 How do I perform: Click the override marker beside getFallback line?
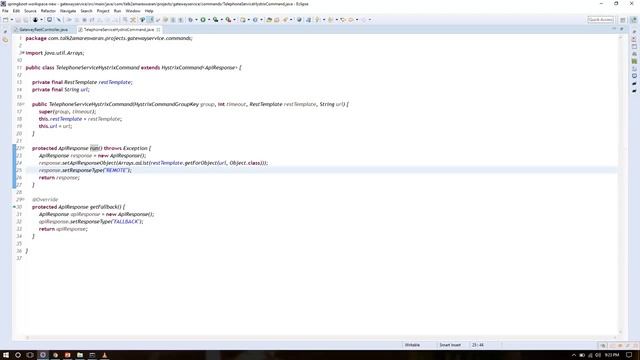click(14, 207)
